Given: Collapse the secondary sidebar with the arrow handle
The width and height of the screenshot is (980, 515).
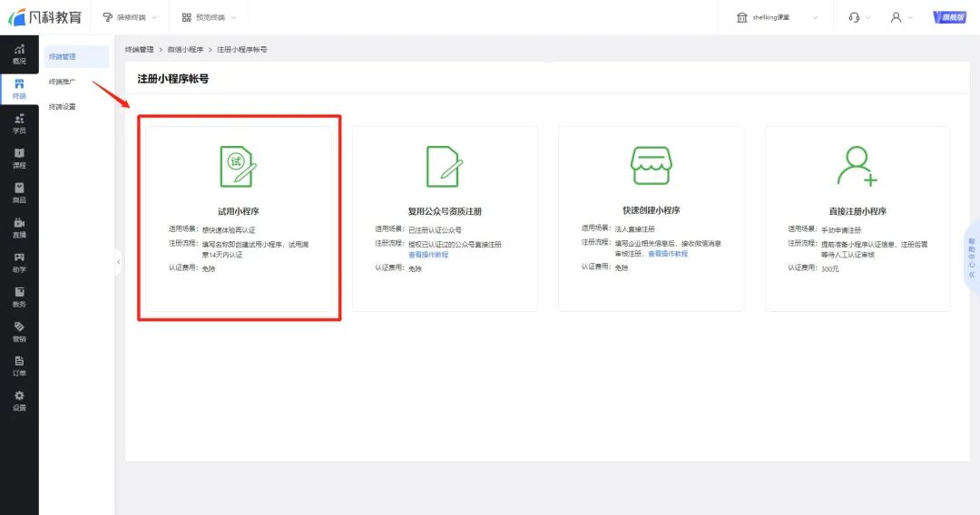Looking at the screenshot, I should pyautogui.click(x=118, y=262).
